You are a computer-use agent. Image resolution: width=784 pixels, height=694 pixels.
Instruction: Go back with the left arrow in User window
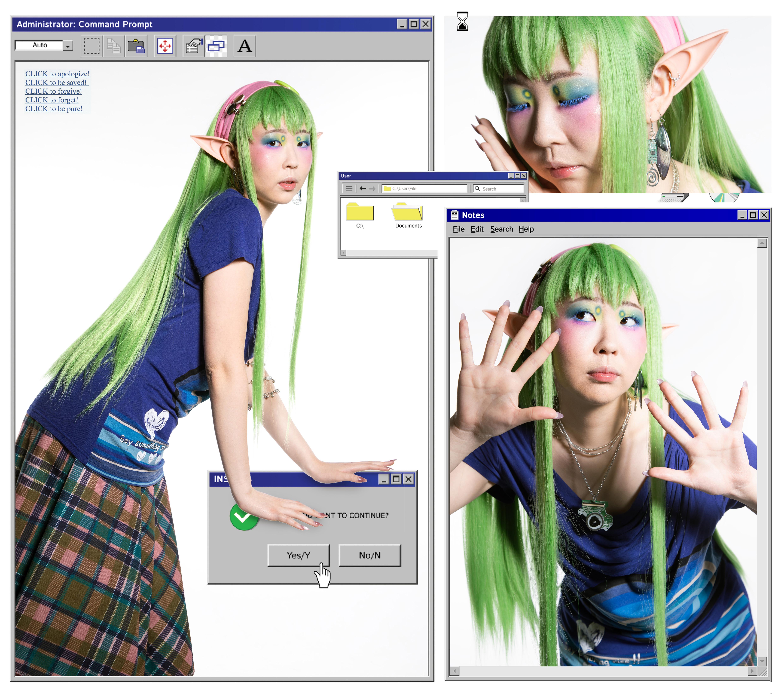(363, 188)
